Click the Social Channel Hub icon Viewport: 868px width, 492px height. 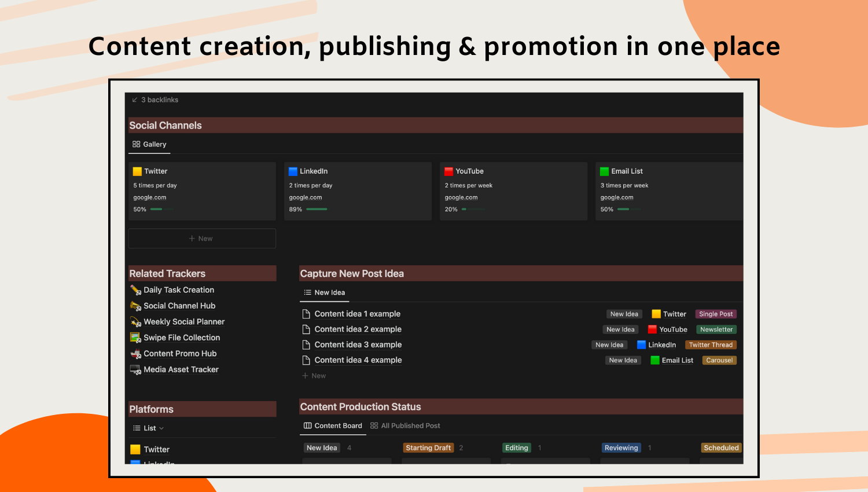click(x=135, y=306)
